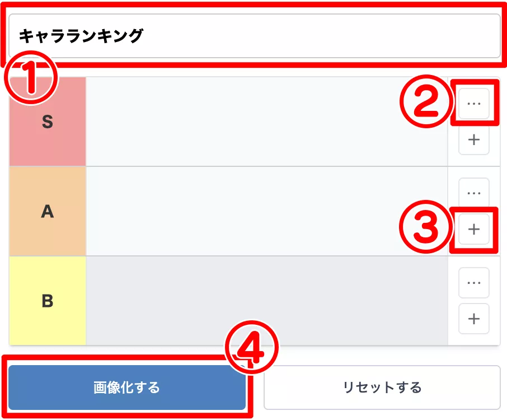
Task: Add an item to the S tier
Action: pyautogui.click(x=474, y=139)
